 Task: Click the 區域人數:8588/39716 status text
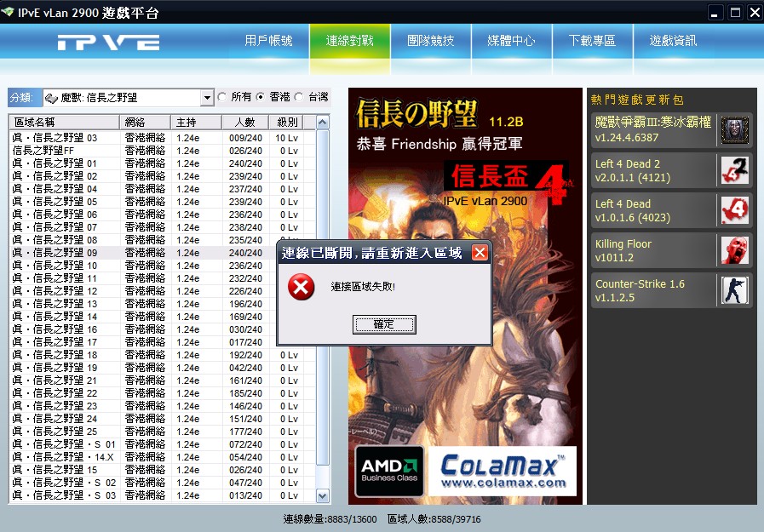[x=434, y=519]
